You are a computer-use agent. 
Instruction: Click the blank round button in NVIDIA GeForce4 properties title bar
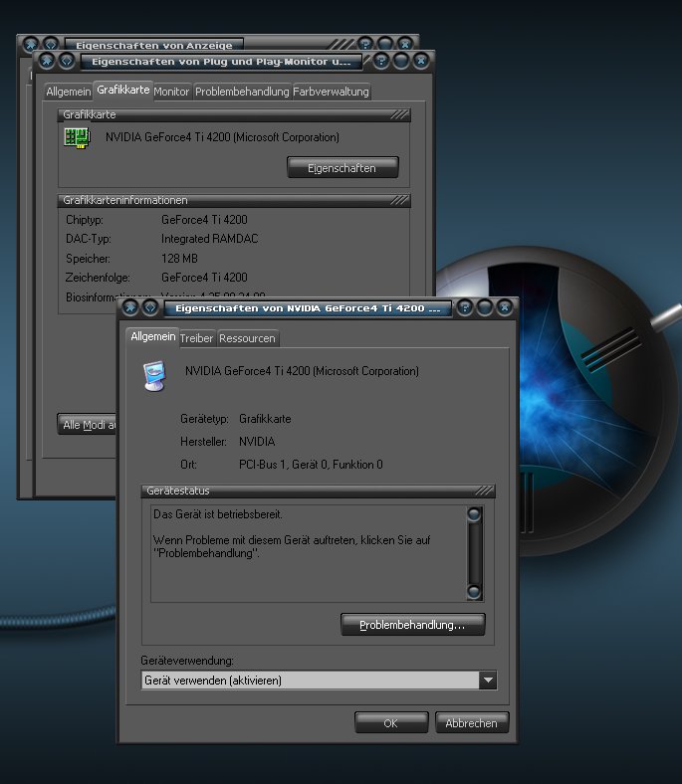(x=484, y=307)
